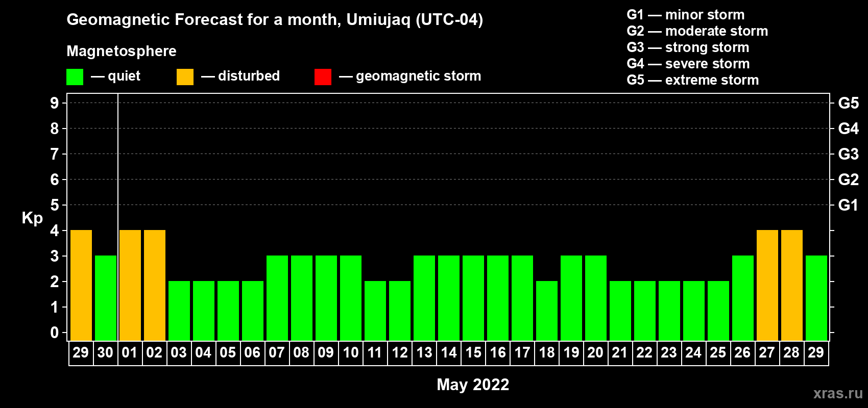The image size is (868, 408).
Task: Click date label '16' on the axis
Action: [497, 353]
